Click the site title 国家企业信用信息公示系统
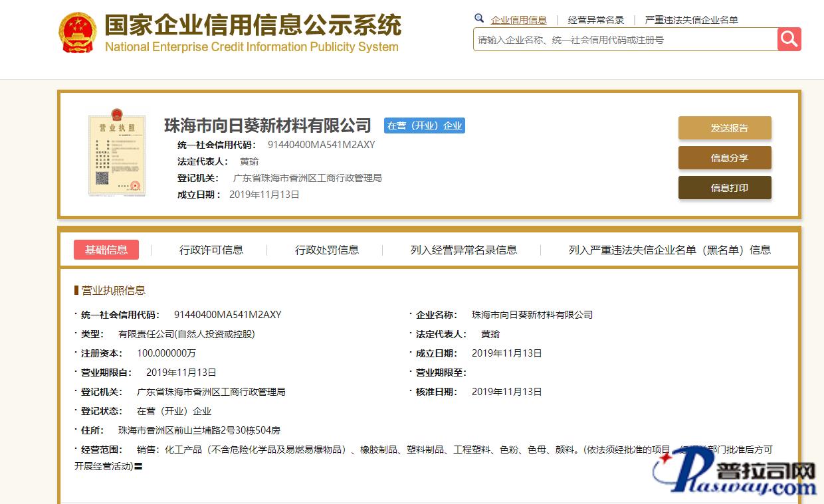Screen dimensions: 824x504 click(253, 26)
